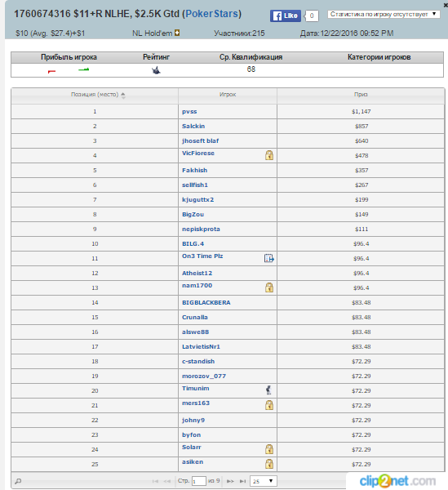Go to the next results page
This screenshot has width=448, height=490.
(x=230, y=481)
